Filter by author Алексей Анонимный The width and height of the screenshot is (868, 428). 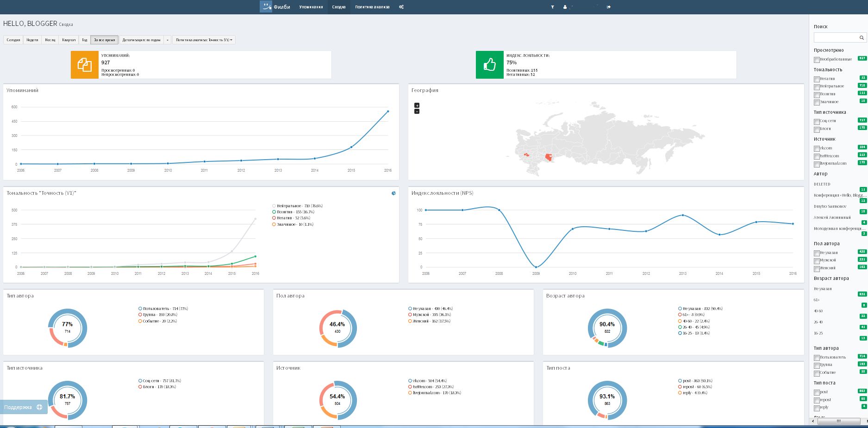[x=832, y=217]
